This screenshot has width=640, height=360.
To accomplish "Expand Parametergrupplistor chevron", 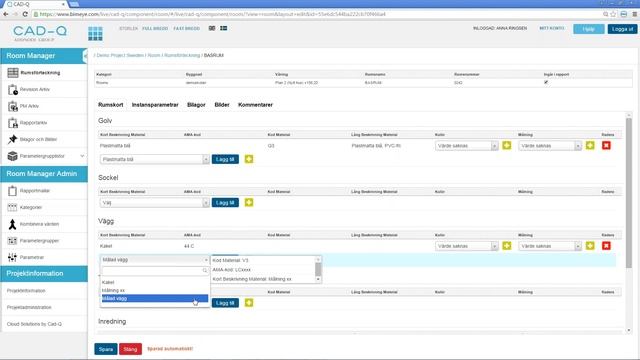I will click(82, 156).
